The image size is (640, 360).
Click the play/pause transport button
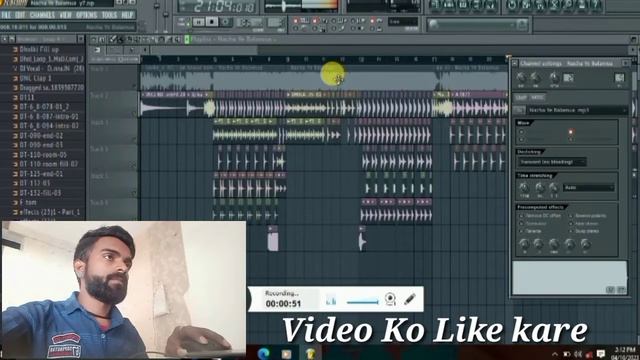(x=198, y=22)
